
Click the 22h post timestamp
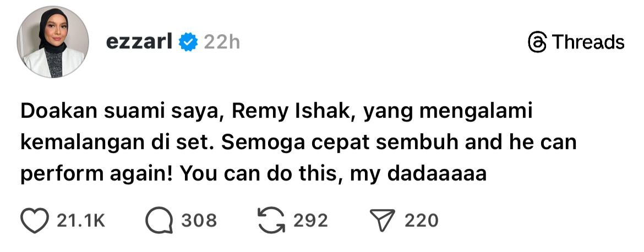pyautogui.click(x=222, y=42)
